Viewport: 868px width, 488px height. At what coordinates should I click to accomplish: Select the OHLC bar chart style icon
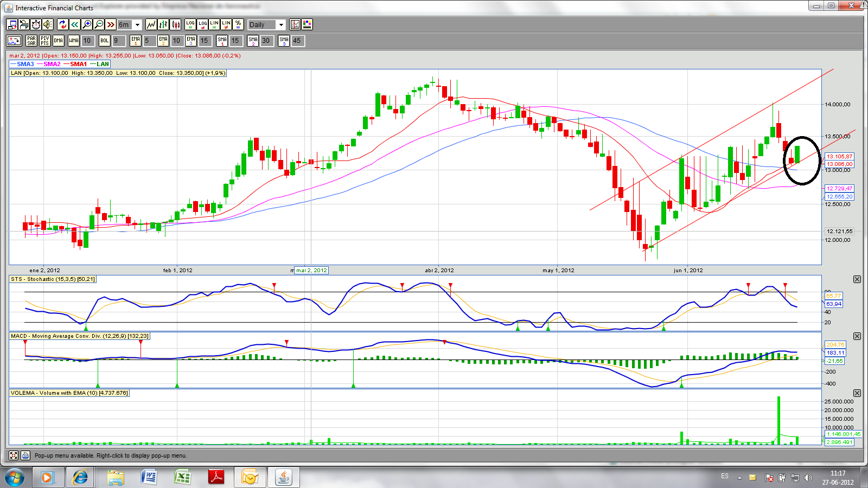tap(163, 24)
